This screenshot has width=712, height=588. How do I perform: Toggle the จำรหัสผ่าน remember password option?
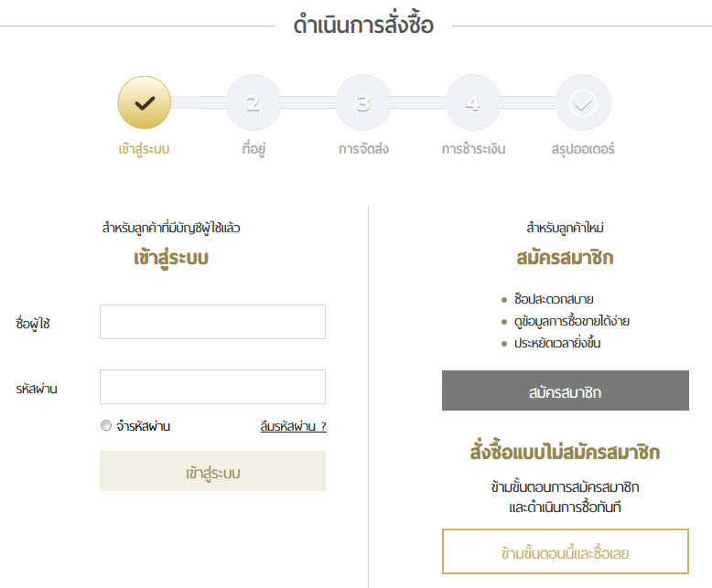106,425
